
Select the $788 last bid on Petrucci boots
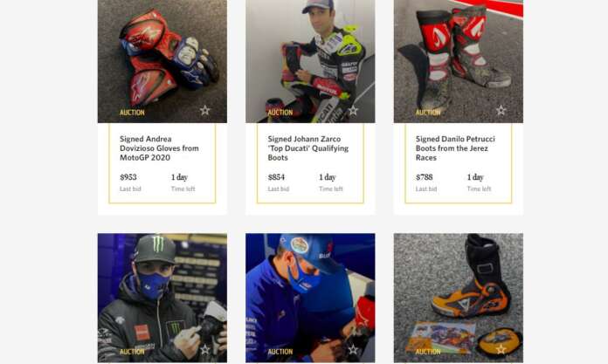pyautogui.click(x=425, y=177)
